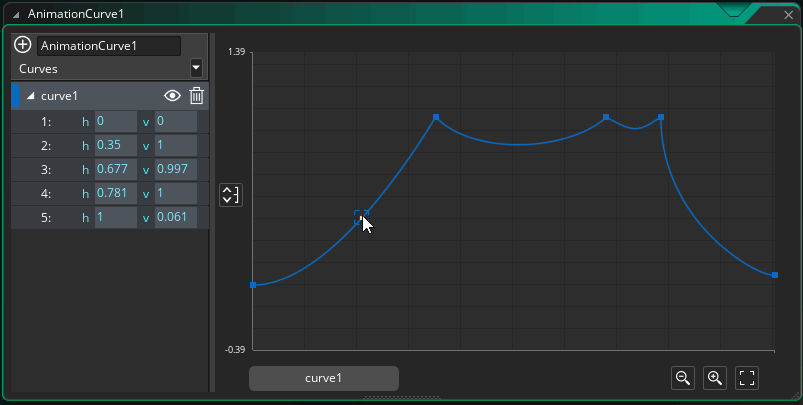803x405 pixels.
Task: Select the curve point at graph peak left
Action: pos(436,117)
